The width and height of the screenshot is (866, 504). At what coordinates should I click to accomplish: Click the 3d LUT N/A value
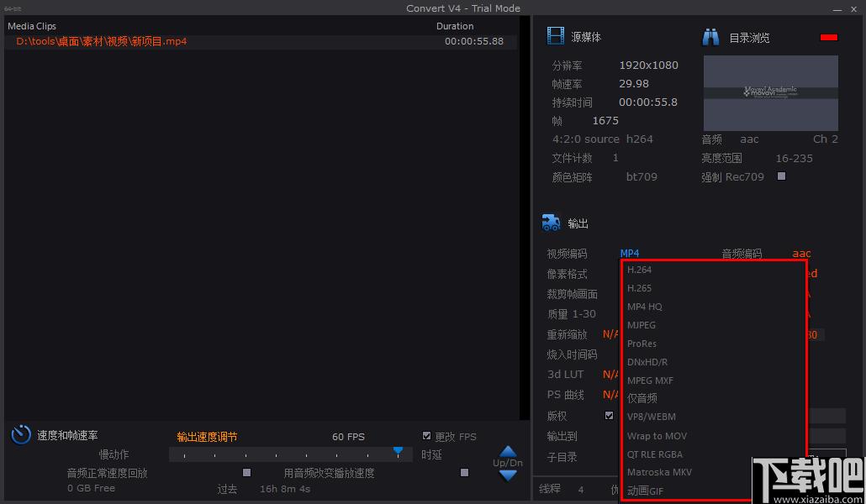tap(610, 375)
